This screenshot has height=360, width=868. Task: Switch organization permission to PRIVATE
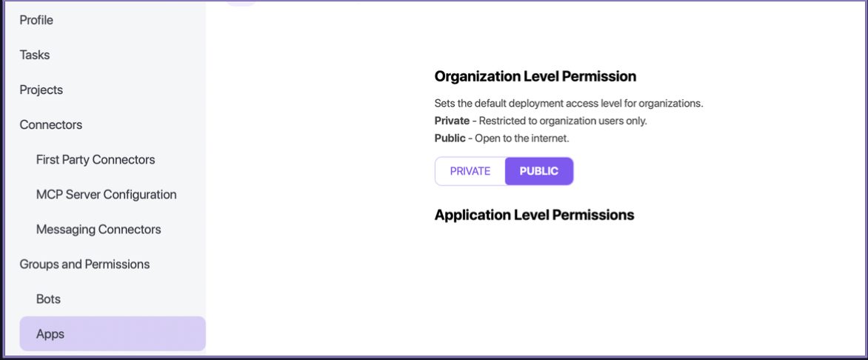tap(470, 171)
